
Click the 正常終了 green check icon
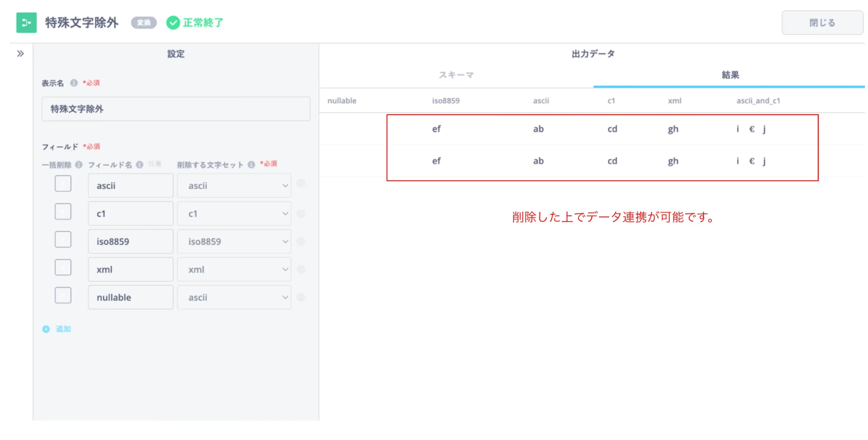click(x=173, y=23)
